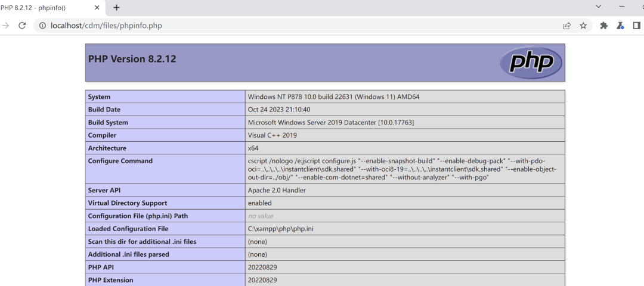Image resolution: width=644 pixels, height=286 pixels.
Task: Click the Compiler label cell
Action: tap(166, 135)
